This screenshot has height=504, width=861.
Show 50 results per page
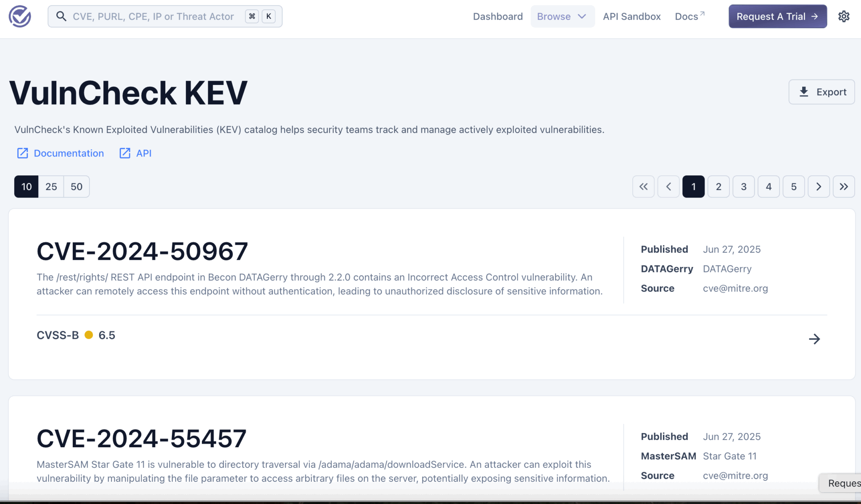(77, 187)
